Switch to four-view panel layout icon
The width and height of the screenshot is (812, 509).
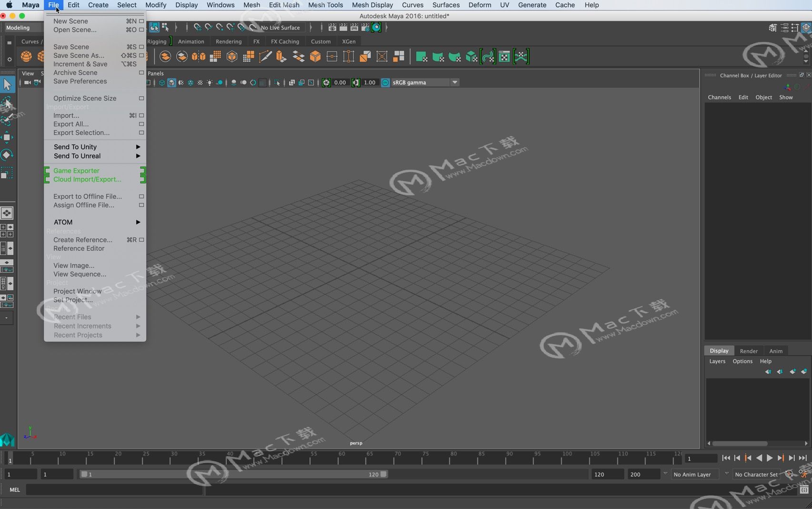pos(7,231)
